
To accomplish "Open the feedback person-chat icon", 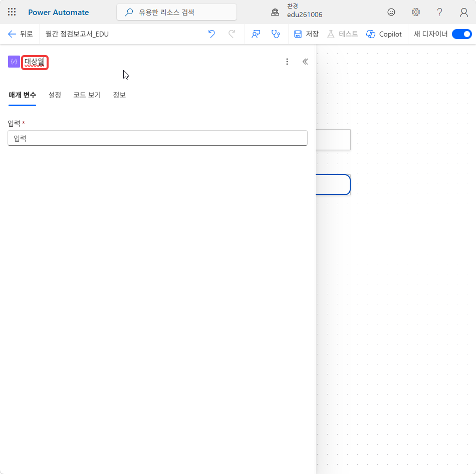I will point(256,34).
